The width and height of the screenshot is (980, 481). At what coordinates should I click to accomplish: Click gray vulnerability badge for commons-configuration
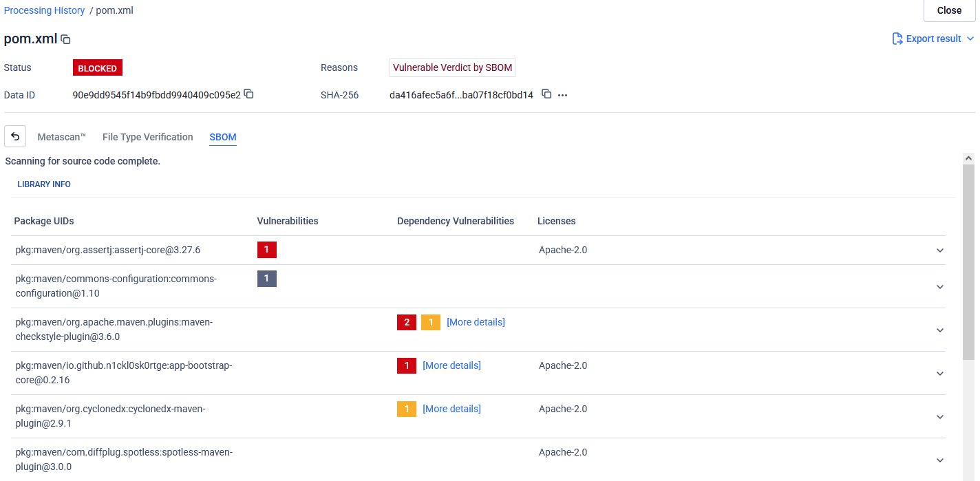point(266,278)
